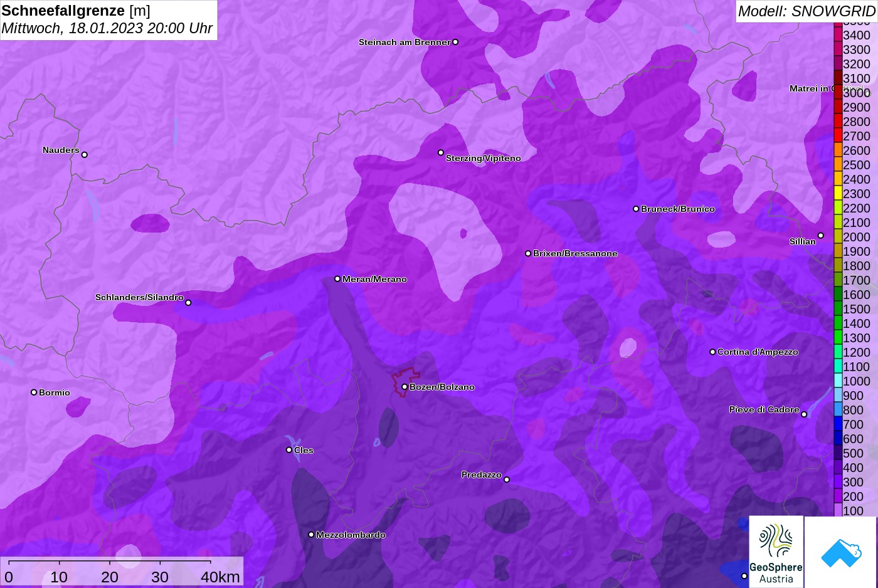Viewport: 878px width, 588px height.
Task: Click the "Modell: SNOWGRID" label
Action: coord(807,11)
